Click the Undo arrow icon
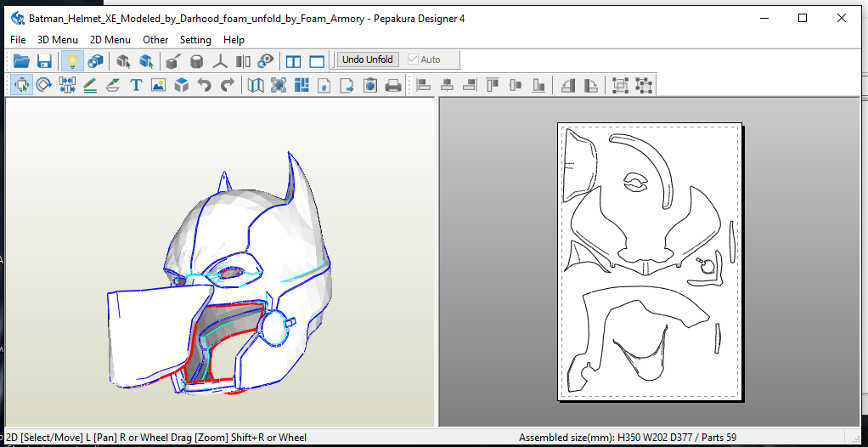The height and width of the screenshot is (447, 868). click(x=205, y=85)
